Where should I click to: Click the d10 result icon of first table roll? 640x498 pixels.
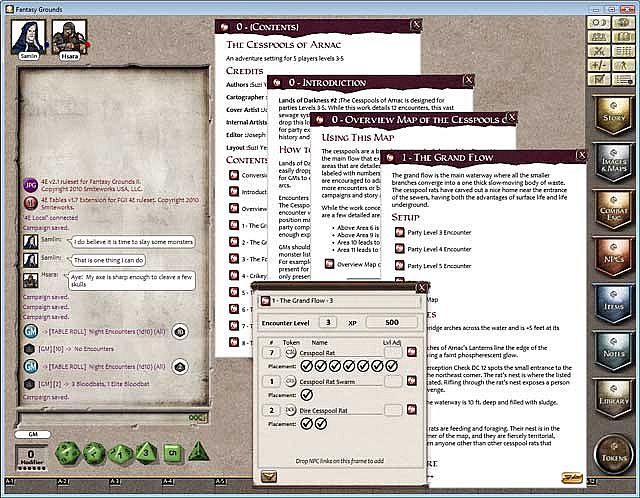[180, 332]
